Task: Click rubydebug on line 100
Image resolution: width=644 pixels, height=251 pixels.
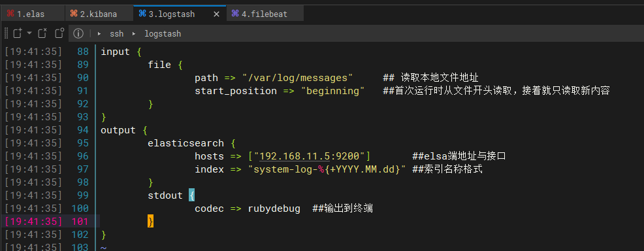Action: [x=274, y=209]
